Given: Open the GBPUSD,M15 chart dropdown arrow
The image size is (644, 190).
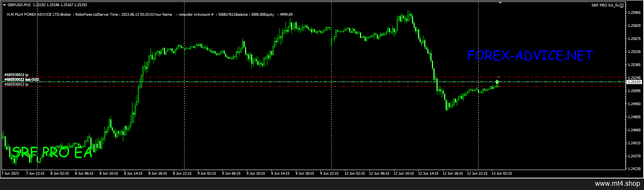Looking at the screenshot, I should pyautogui.click(x=4, y=5).
